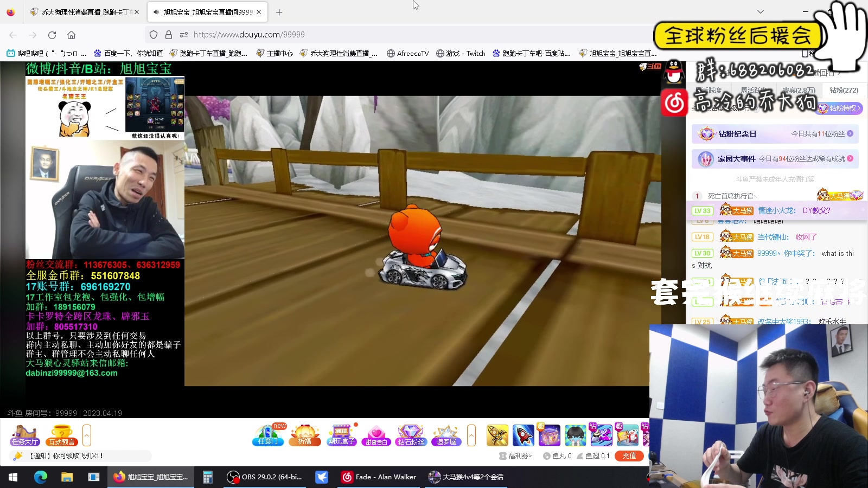This screenshot has height=488, width=868.
Task: Reload the Douyu page
Action: (x=52, y=35)
